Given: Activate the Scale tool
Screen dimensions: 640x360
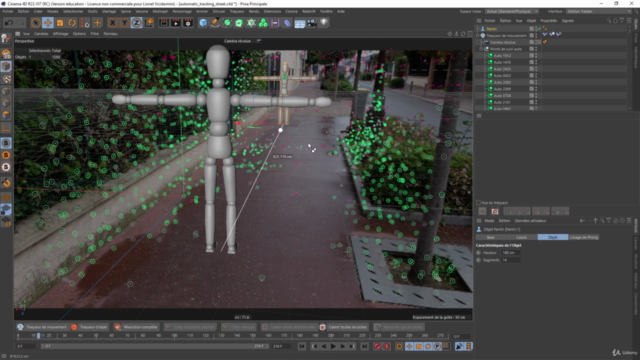Looking at the screenshot, I should click(60, 23).
